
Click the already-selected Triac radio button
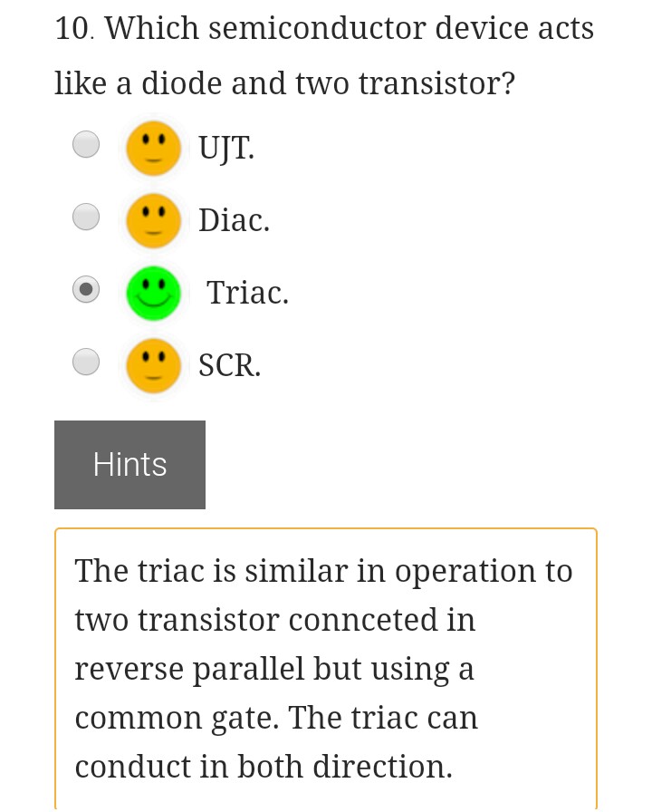tap(86, 288)
